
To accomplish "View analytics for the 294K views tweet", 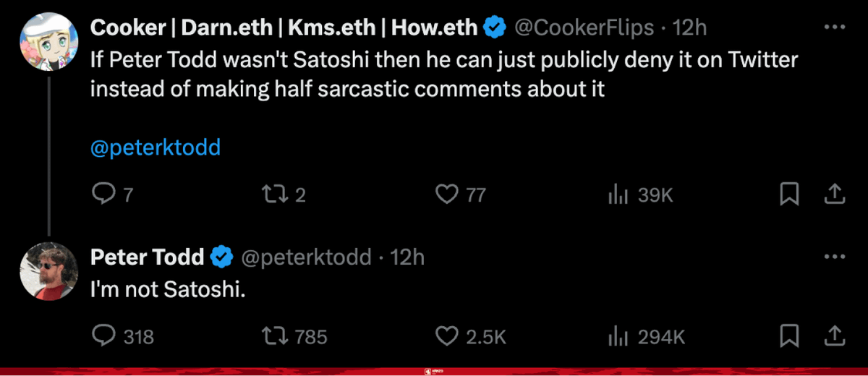I will point(618,336).
